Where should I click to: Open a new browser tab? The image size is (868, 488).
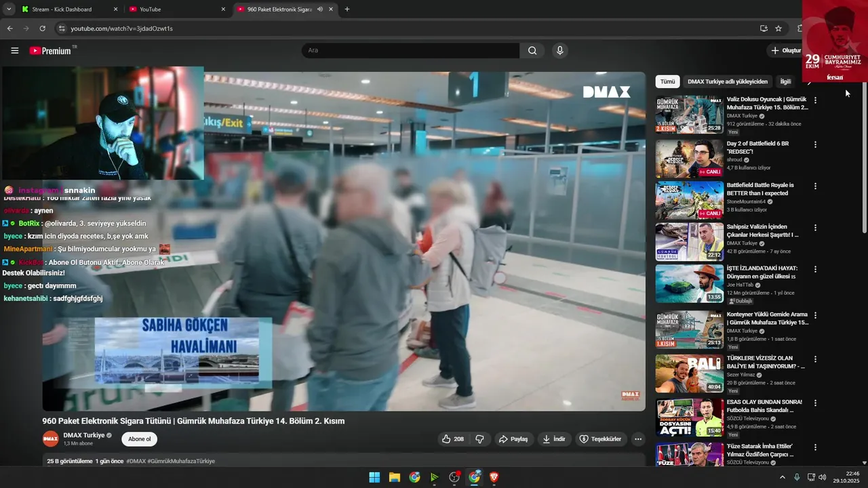pyautogui.click(x=347, y=9)
